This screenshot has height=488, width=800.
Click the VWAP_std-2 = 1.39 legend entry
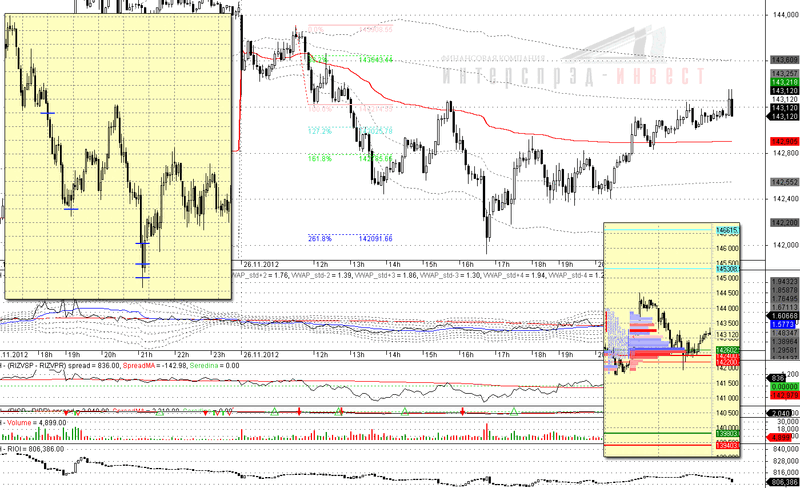pos(322,275)
